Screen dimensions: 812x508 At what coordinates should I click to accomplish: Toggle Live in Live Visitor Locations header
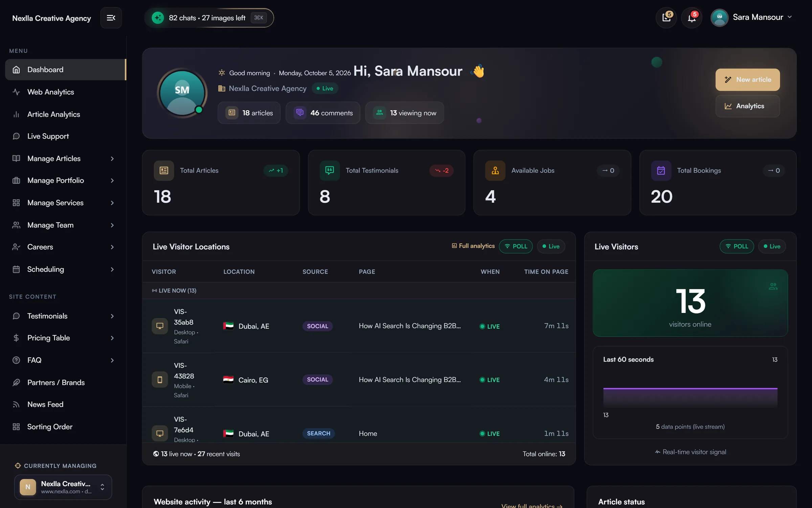(551, 246)
